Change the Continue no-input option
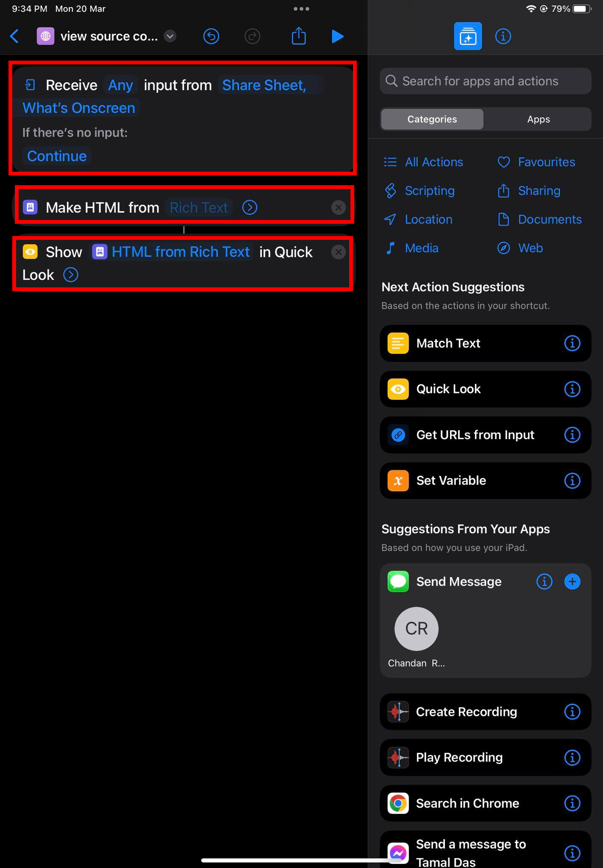603x868 pixels. (x=57, y=156)
